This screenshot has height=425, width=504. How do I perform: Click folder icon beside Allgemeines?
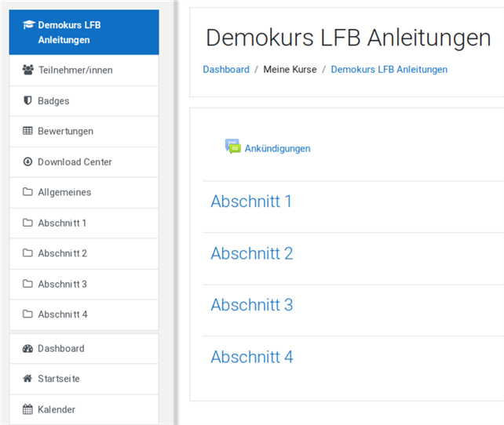pos(28,193)
